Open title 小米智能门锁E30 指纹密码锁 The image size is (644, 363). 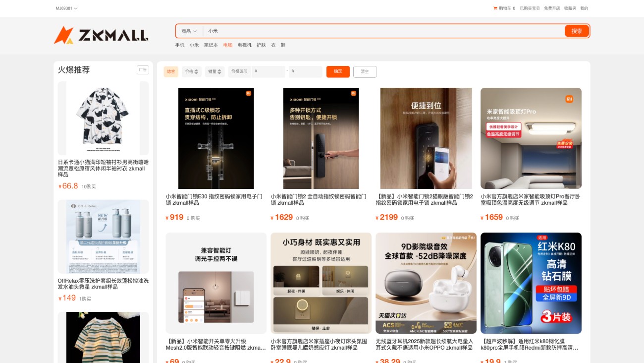click(x=215, y=199)
